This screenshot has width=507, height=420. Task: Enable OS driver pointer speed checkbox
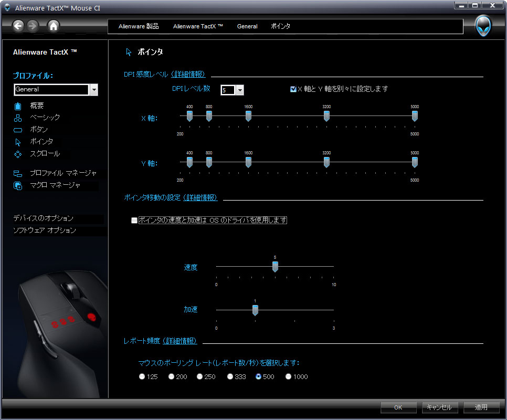pyautogui.click(x=134, y=220)
